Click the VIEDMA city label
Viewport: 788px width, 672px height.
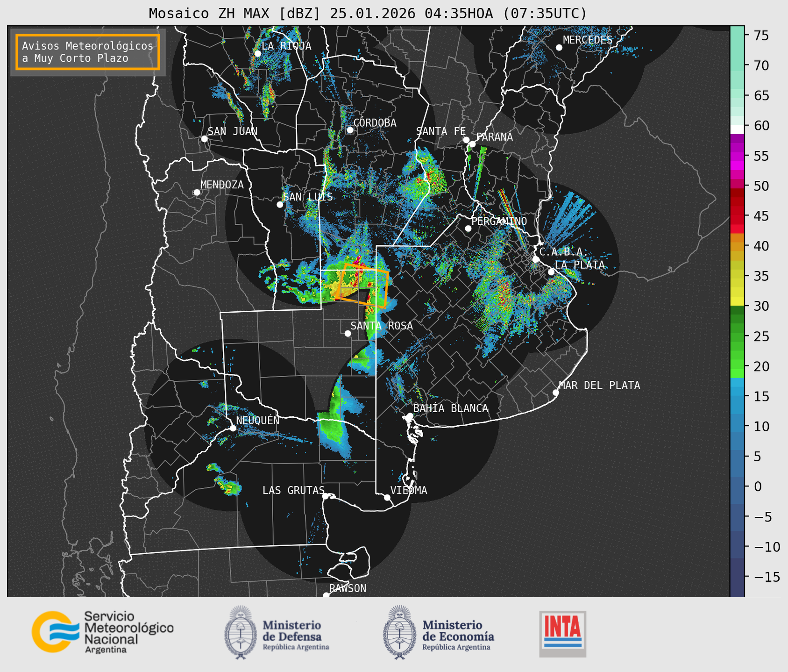409,490
